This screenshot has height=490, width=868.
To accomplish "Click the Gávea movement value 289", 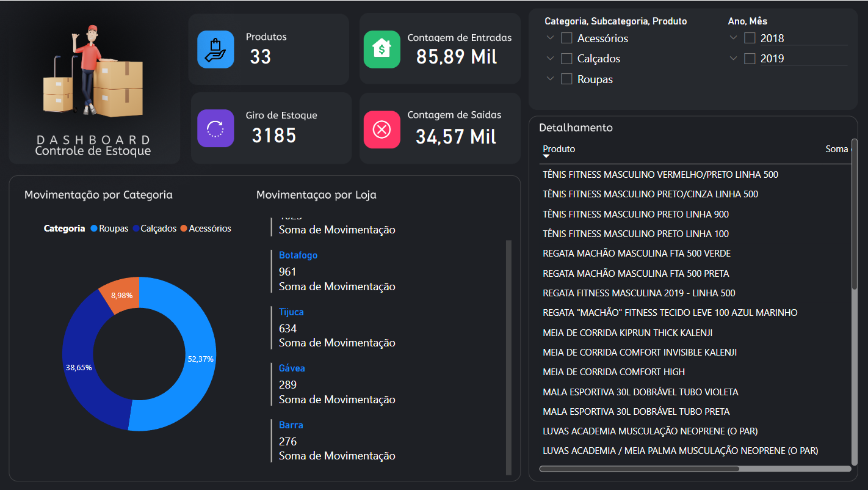I will click(x=288, y=384).
